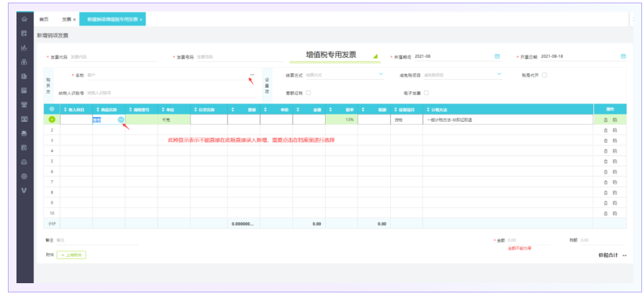The width and height of the screenshot is (644, 297).
Task: Click the home icon in the left sidebar
Action: click(x=24, y=19)
